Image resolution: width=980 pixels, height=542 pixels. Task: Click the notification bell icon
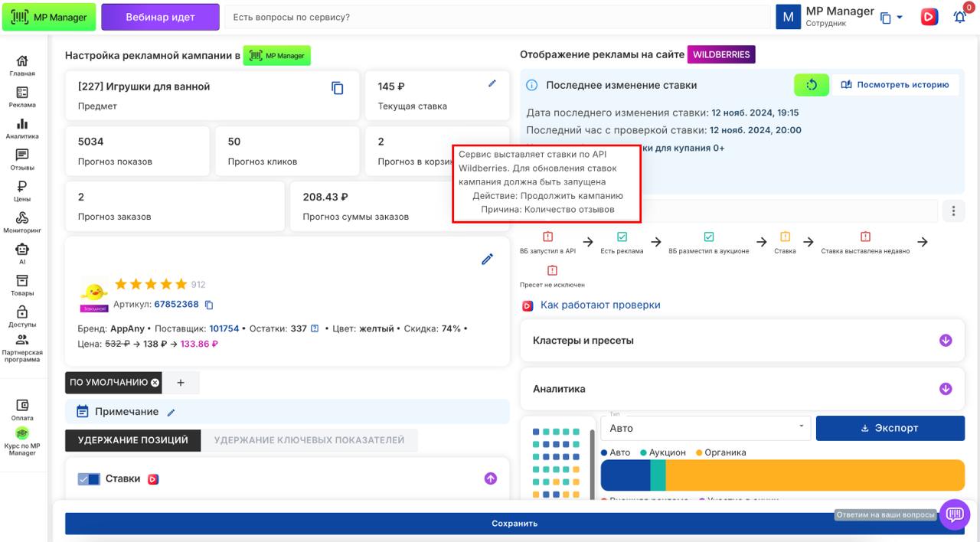click(959, 17)
